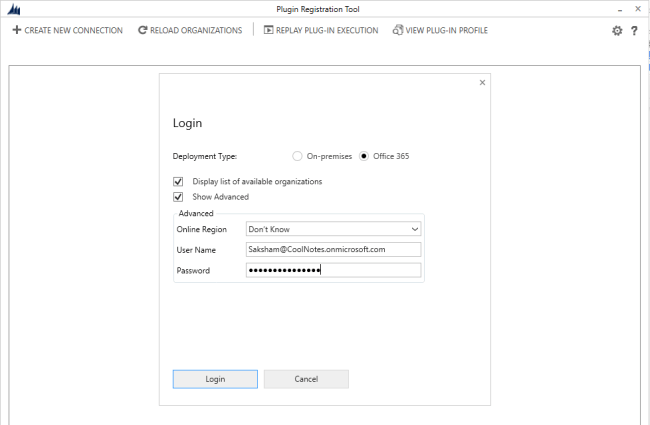Viewport: 650px width, 425px height.
Task: Click the Replay Plug-in Execution play icon
Action: point(269,30)
